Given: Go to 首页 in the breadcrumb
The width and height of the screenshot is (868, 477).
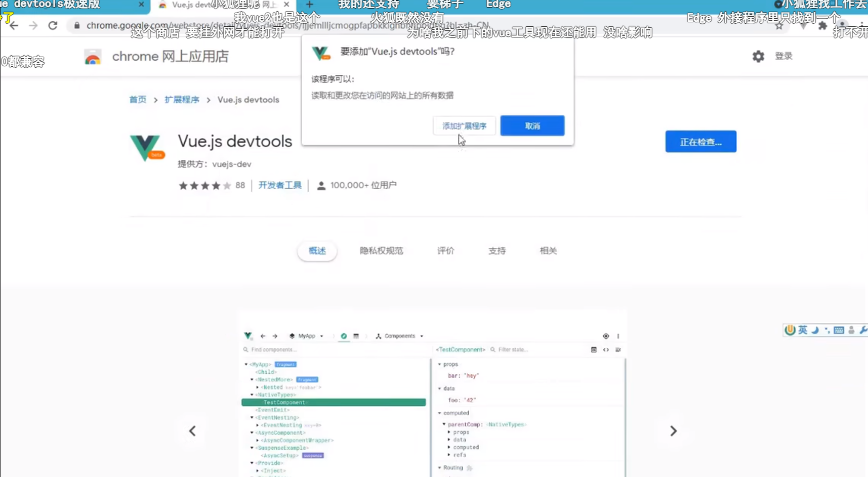Looking at the screenshot, I should click(138, 100).
